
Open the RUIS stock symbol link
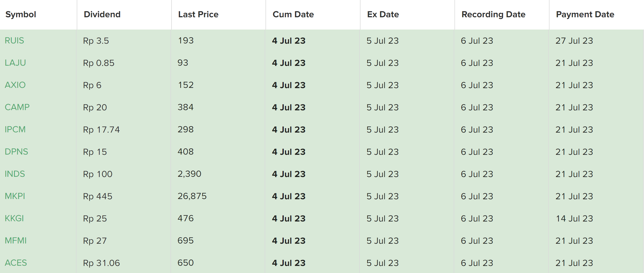pyautogui.click(x=14, y=41)
